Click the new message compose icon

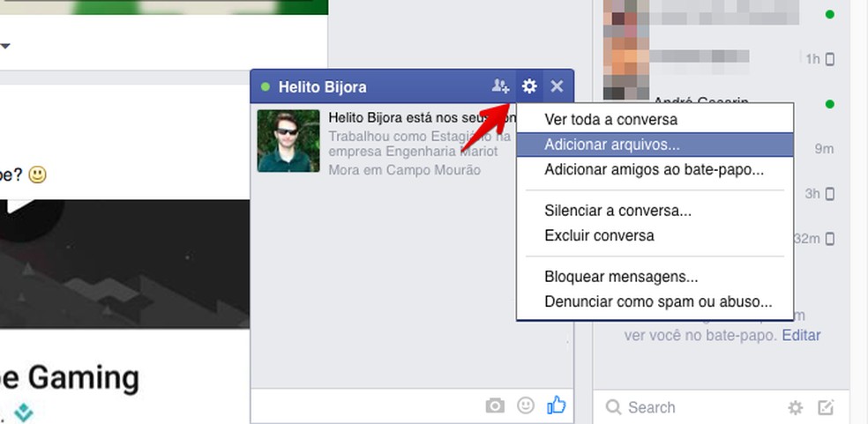click(x=826, y=408)
